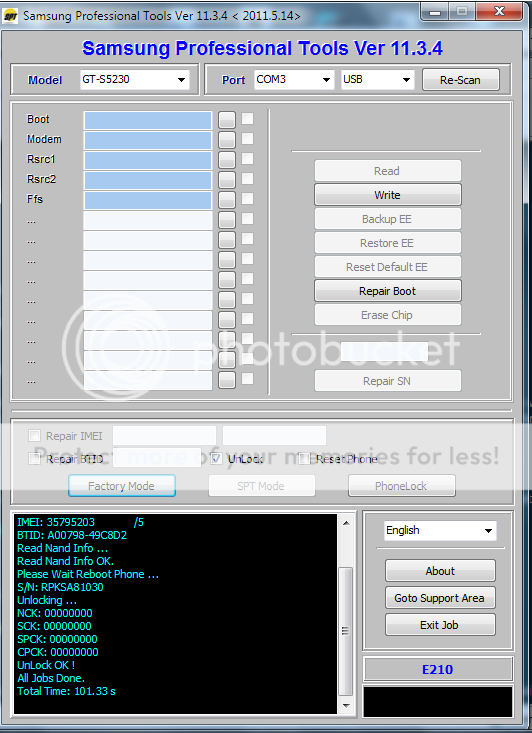This screenshot has width=532, height=733.
Task: Enable the Reset Phone checkbox
Action: coord(304,459)
